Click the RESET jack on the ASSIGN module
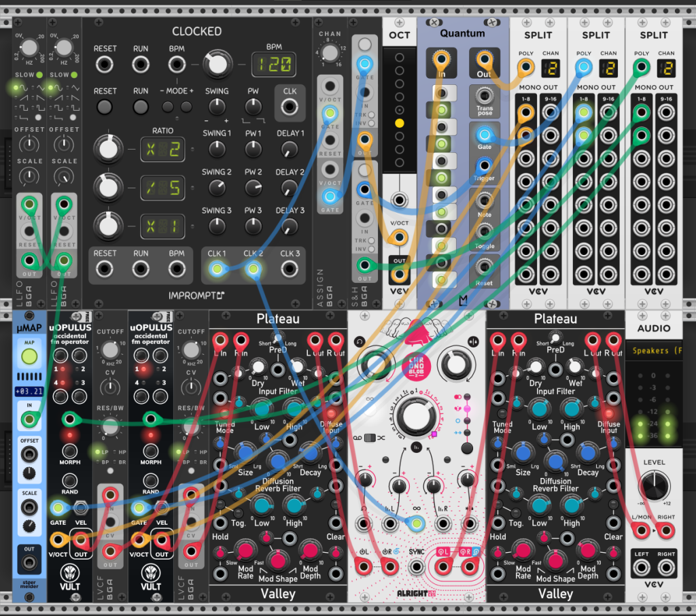Viewport: 696px width, 616px height. pyautogui.click(x=330, y=140)
